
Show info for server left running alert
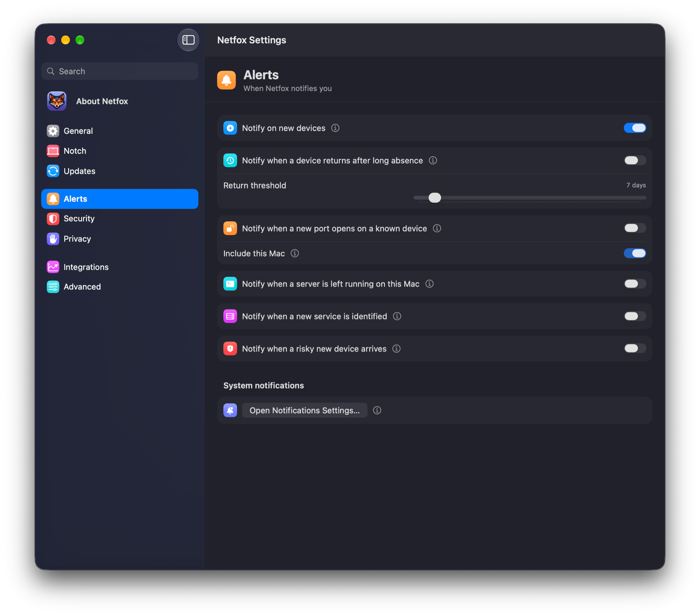click(429, 284)
